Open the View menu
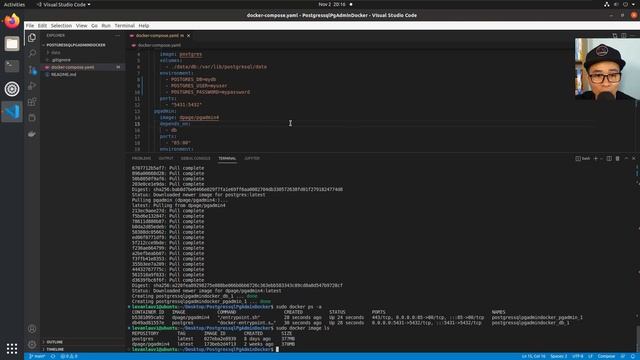 [81, 25]
